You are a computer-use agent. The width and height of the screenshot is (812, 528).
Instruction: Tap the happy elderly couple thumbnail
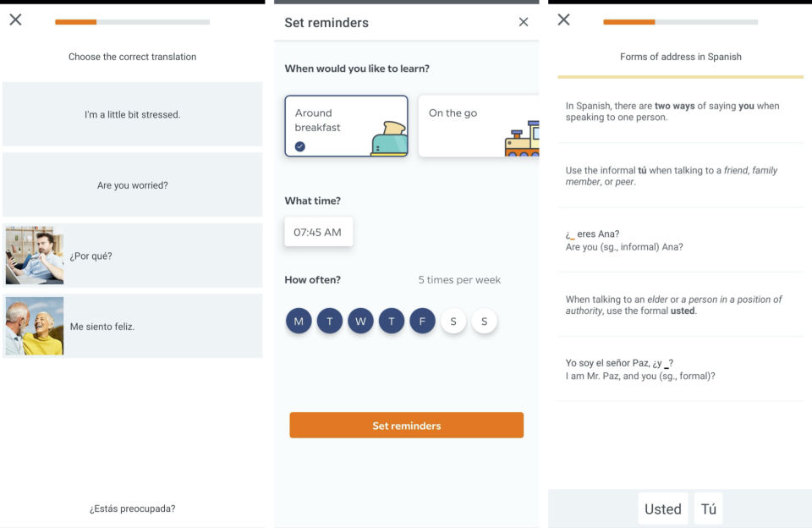coord(35,326)
